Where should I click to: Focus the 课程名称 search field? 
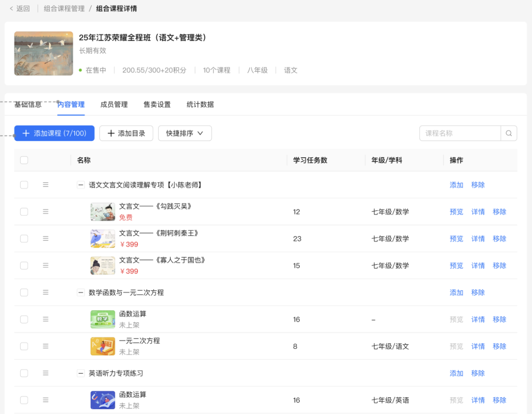click(460, 134)
